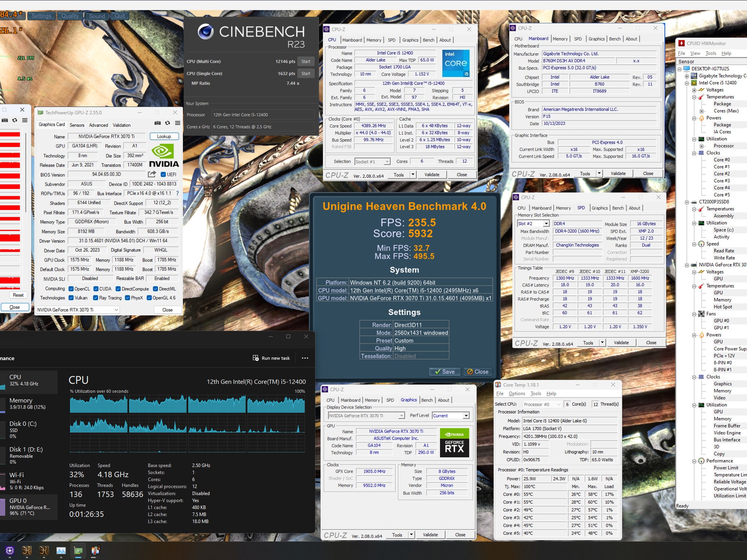
Task: Select GPU 0 thumbnail in Task Manager sidebar
Action: pyautogui.click(x=2, y=507)
